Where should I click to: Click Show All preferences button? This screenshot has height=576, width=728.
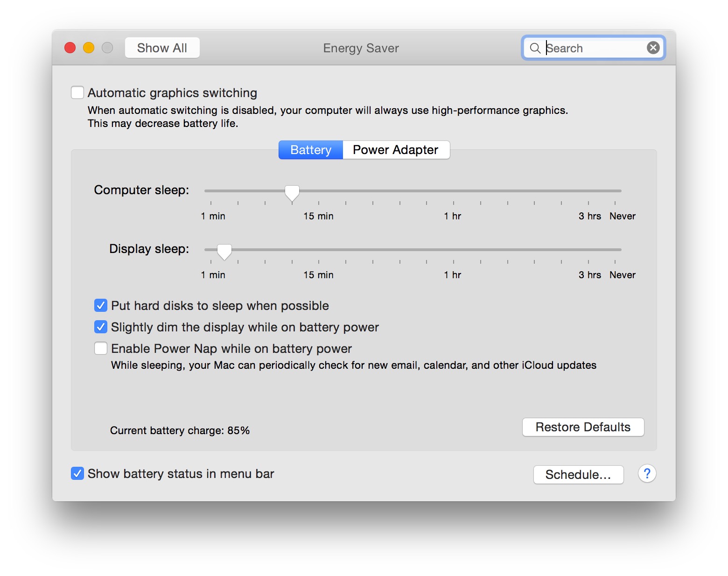[x=162, y=48]
